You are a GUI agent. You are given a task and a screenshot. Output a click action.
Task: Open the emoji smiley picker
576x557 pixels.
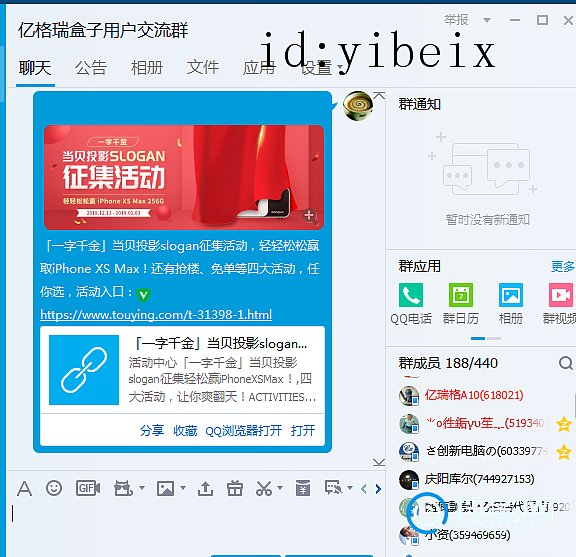[54, 488]
